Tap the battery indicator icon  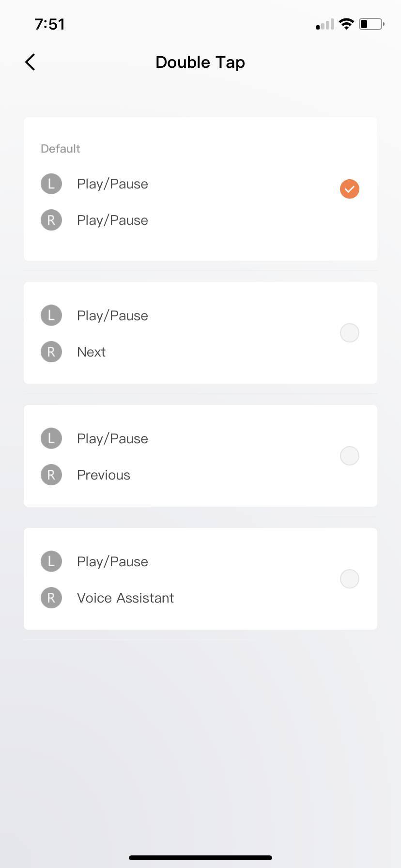(371, 24)
